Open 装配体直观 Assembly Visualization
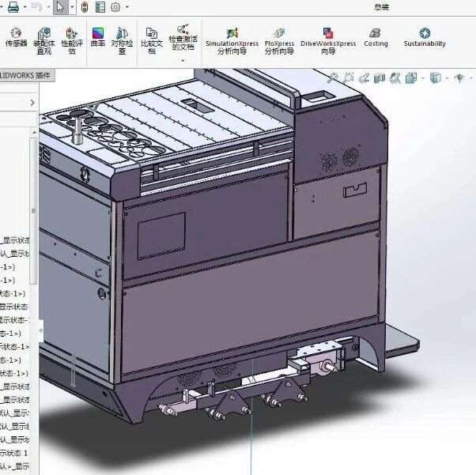 click(44, 41)
